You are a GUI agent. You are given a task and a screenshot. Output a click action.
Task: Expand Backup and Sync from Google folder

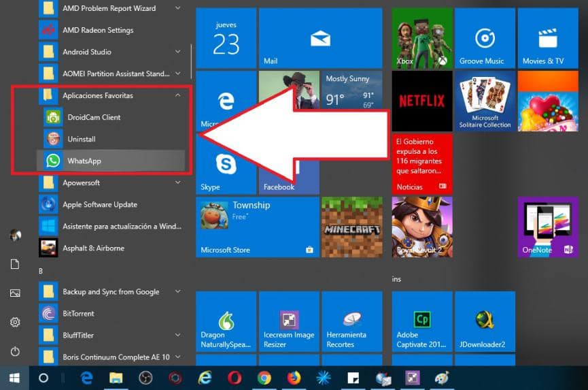pyautogui.click(x=177, y=291)
